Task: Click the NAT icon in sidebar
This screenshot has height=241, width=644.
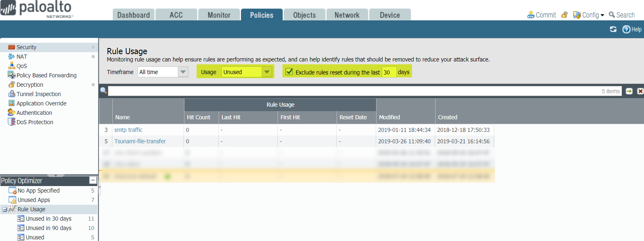Action: (11, 57)
